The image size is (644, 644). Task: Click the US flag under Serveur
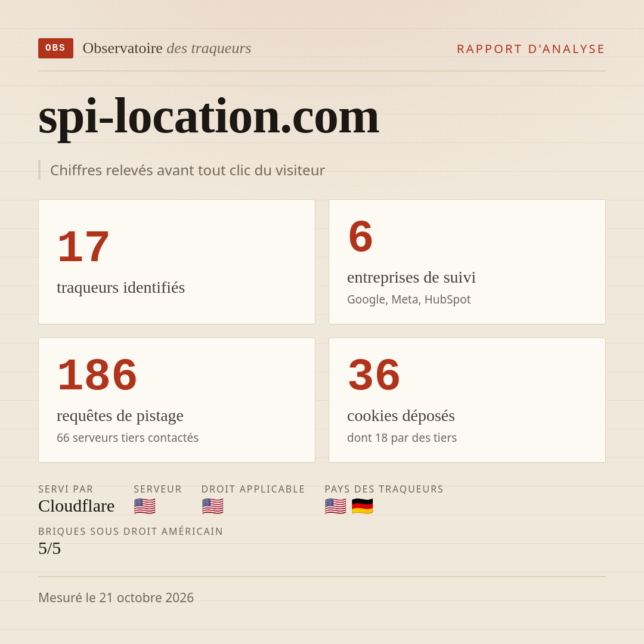click(x=144, y=506)
